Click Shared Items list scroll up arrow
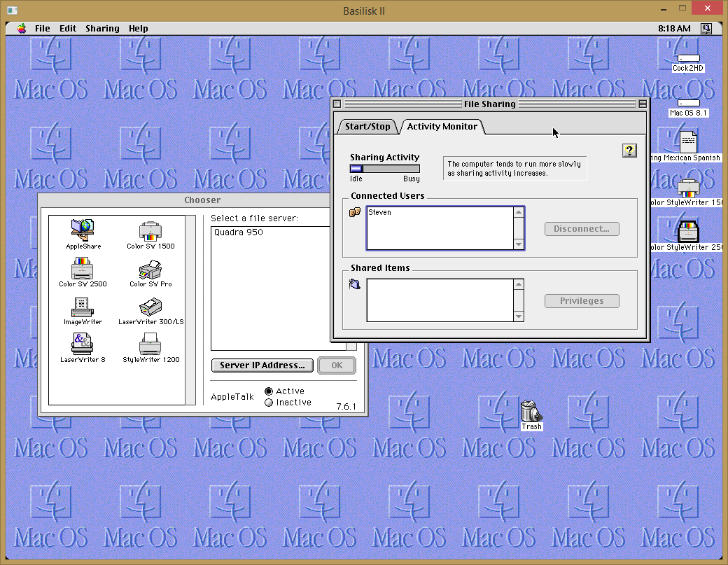This screenshot has height=565, width=728. click(x=519, y=284)
